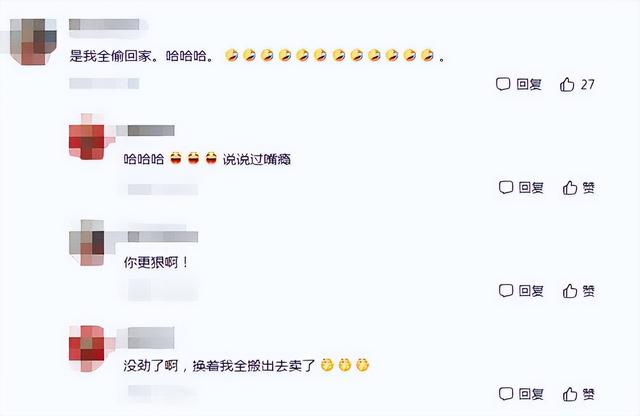The image size is (640, 416).
Task: Click reply bubble icon on '你更狠啊' comment
Action: 506,291
